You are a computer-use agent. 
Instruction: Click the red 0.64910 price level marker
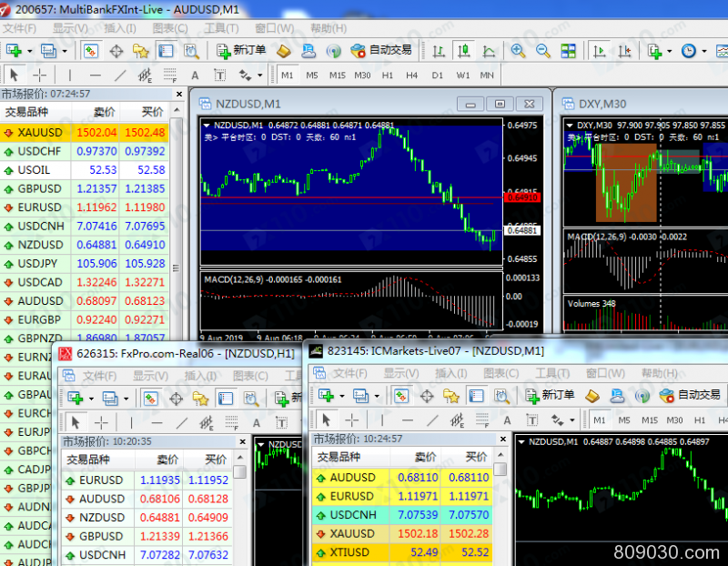coord(522,197)
